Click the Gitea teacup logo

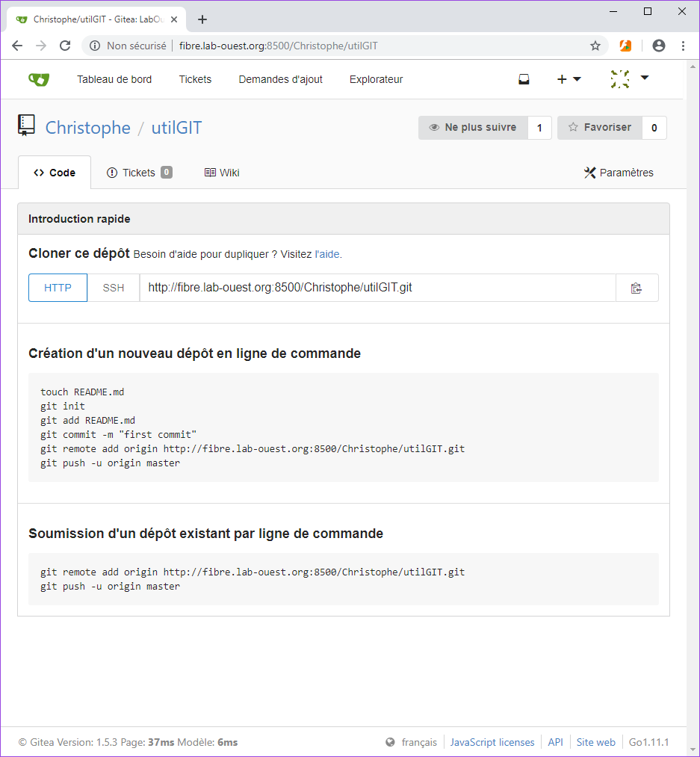(x=39, y=79)
